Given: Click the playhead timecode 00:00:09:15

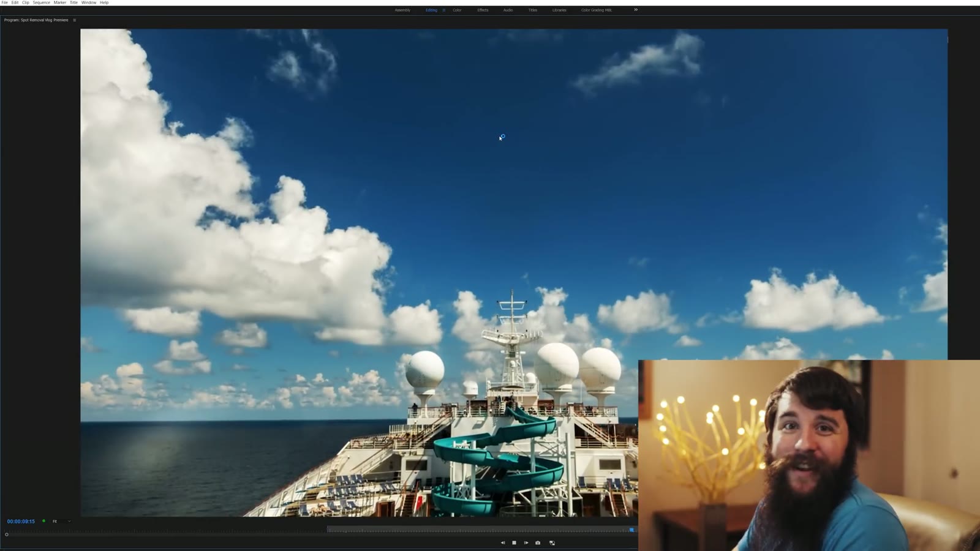Looking at the screenshot, I should click(21, 522).
